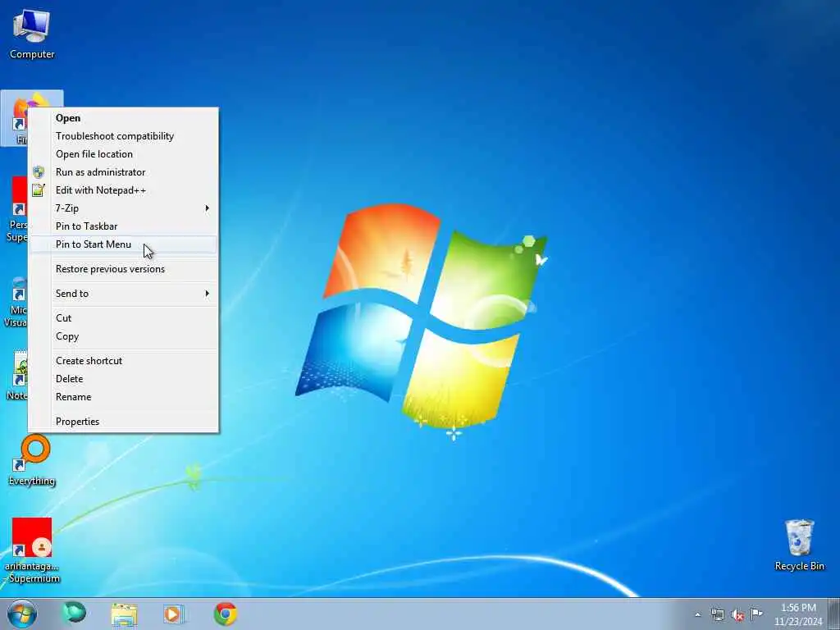
Task: Launch Google Chrome from the taskbar
Action: point(226,614)
